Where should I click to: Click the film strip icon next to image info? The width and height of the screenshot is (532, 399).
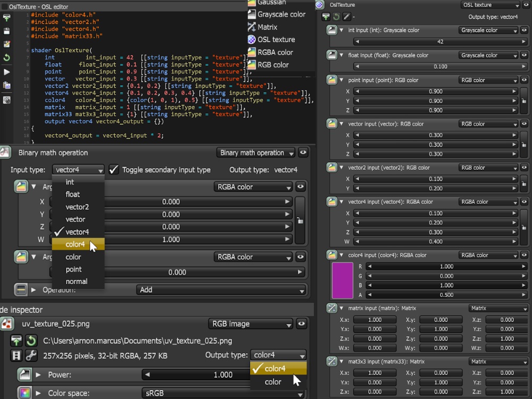tap(16, 355)
